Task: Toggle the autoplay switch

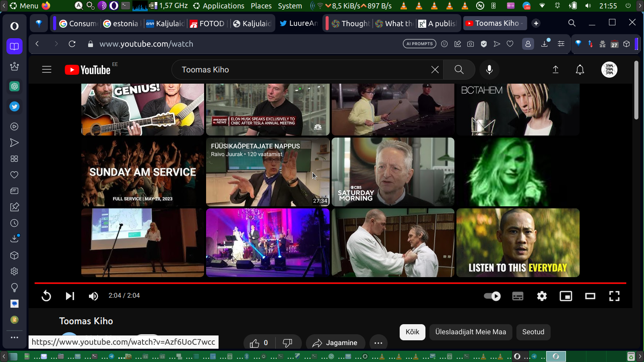Action: pyautogui.click(x=492, y=296)
